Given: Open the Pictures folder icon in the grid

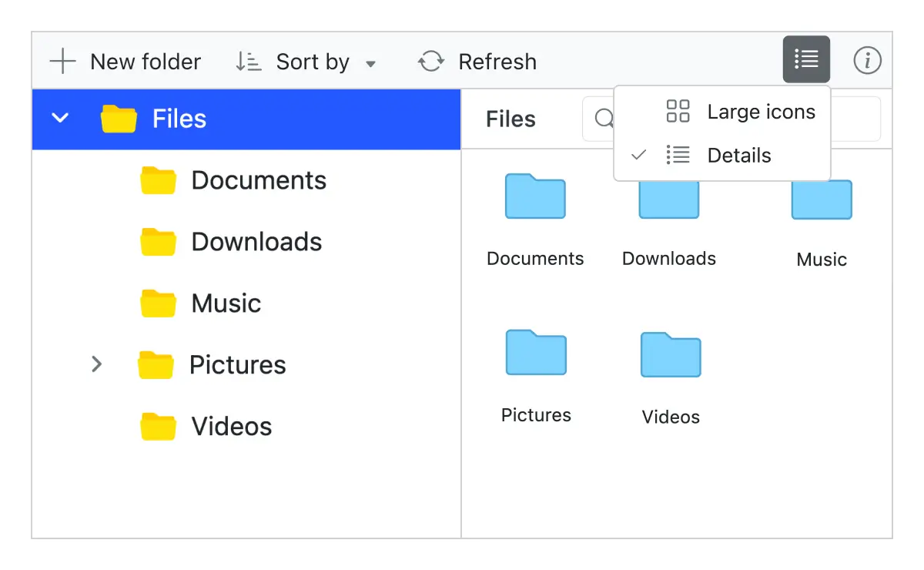Looking at the screenshot, I should (535, 354).
